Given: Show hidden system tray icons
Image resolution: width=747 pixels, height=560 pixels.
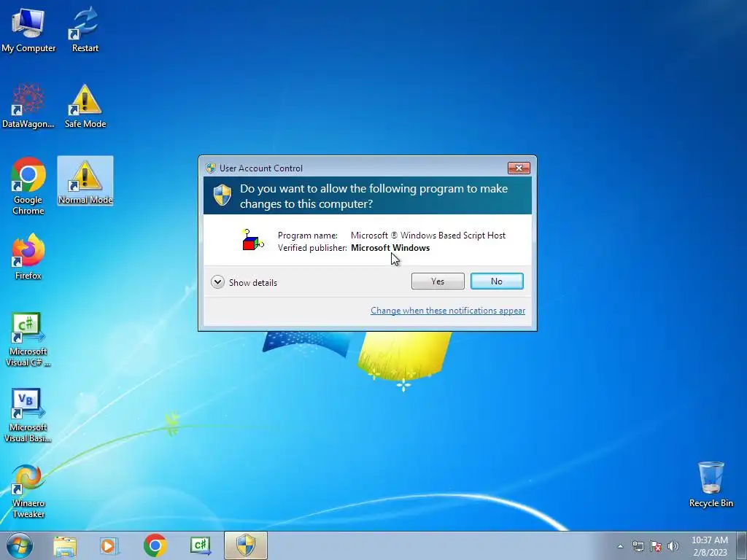Looking at the screenshot, I should (620, 546).
